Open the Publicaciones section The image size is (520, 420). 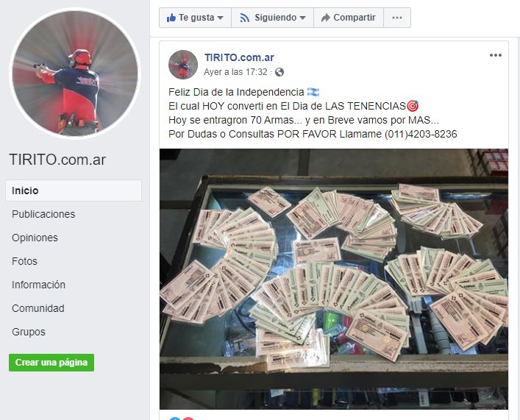click(x=43, y=214)
